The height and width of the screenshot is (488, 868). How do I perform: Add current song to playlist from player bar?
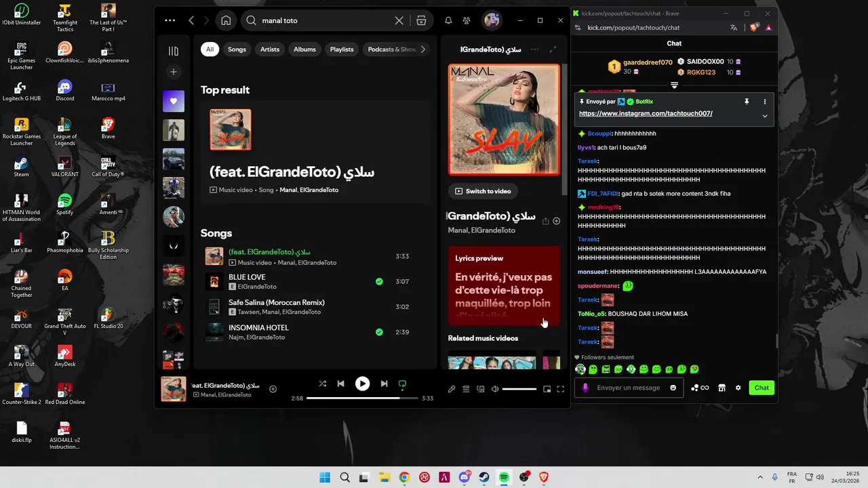(x=273, y=389)
